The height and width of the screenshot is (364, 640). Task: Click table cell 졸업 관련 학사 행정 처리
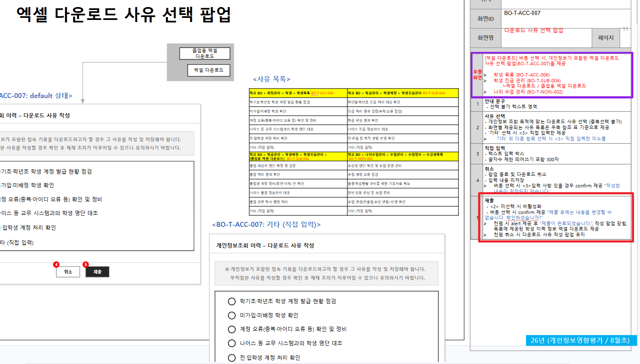[298, 202]
